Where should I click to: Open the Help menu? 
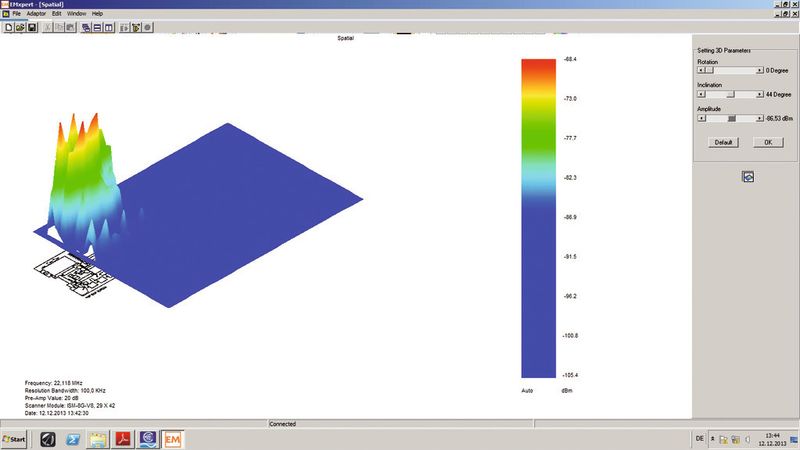point(97,14)
